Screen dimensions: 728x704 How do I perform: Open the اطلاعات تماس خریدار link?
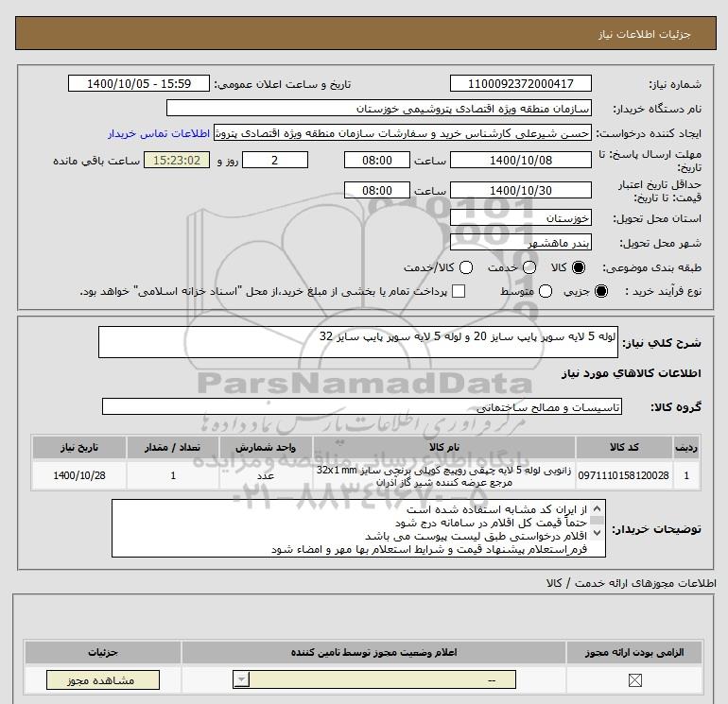click(159, 133)
